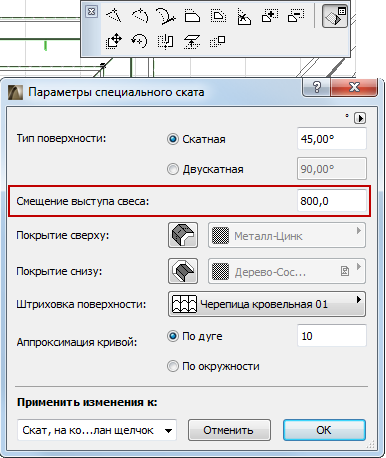The height and width of the screenshot is (458, 386).
Task: Open the Металл-Цинк top covering dropdown
Action: pos(287,236)
